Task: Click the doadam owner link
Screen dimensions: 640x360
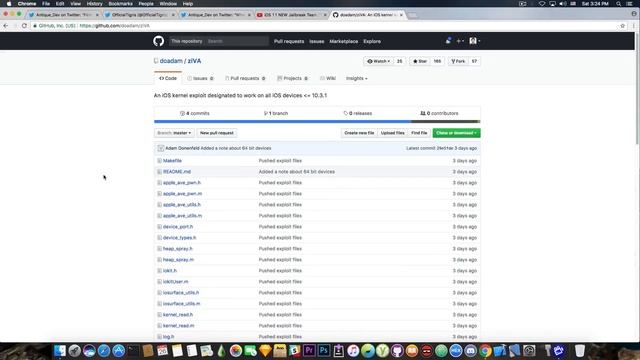Action: point(171,61)
